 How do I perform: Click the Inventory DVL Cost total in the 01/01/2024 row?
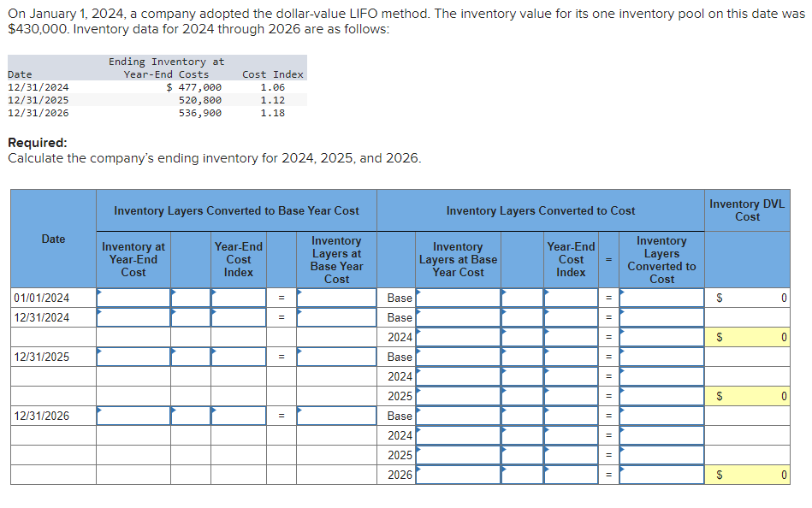[747, 298]
